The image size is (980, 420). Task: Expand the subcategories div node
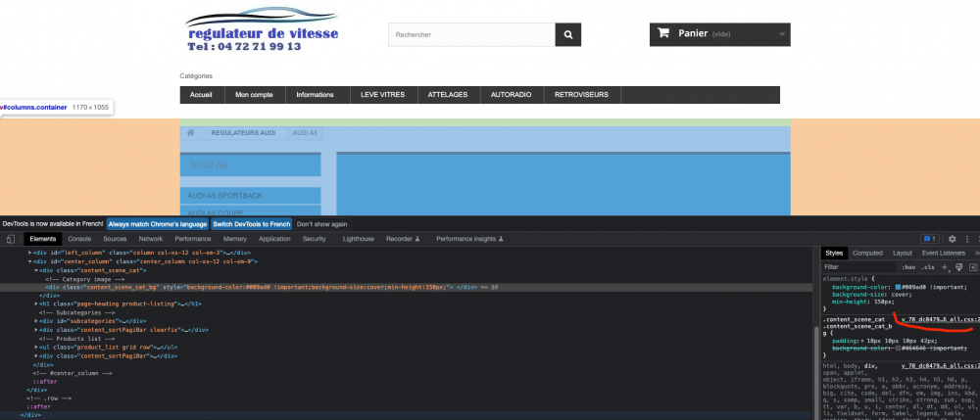pyautogui.click(x=35, y=321)
